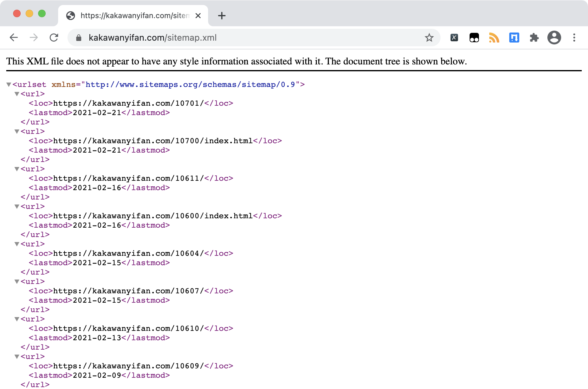This screenshot has height=389, width=588.
Task: Open the extensions puzzle-piece icon
Action: [534, 38]
